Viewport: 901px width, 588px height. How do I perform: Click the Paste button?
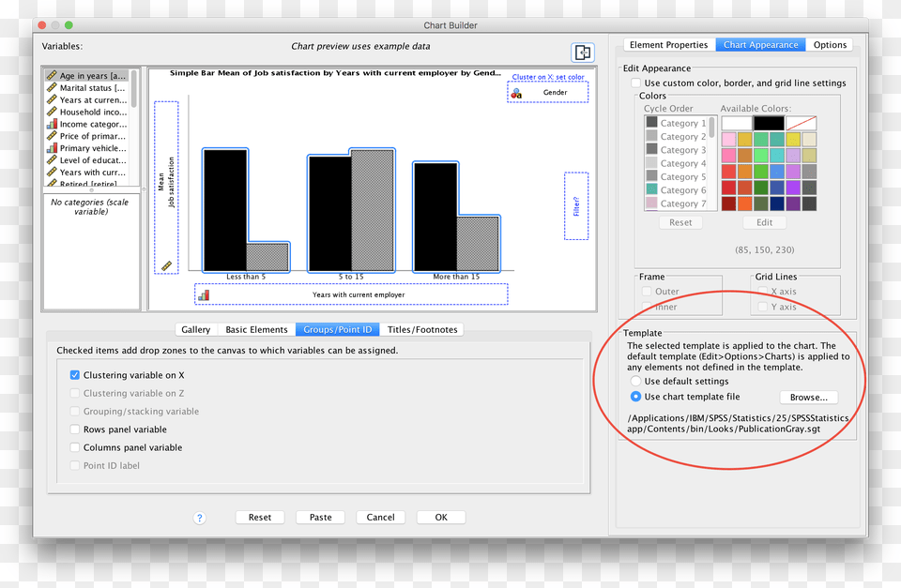coord(320,518)
